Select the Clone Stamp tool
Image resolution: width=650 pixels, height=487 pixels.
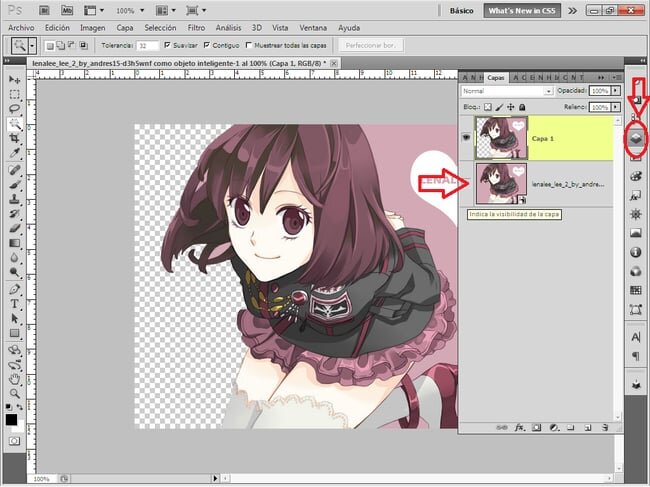pyautogui.click(x=15, y=199)
